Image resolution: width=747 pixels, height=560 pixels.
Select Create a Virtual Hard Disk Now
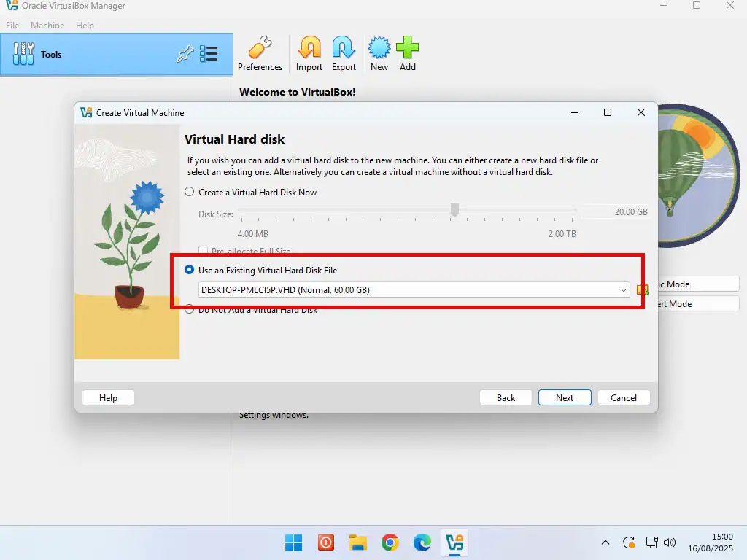tap(190, 192)
